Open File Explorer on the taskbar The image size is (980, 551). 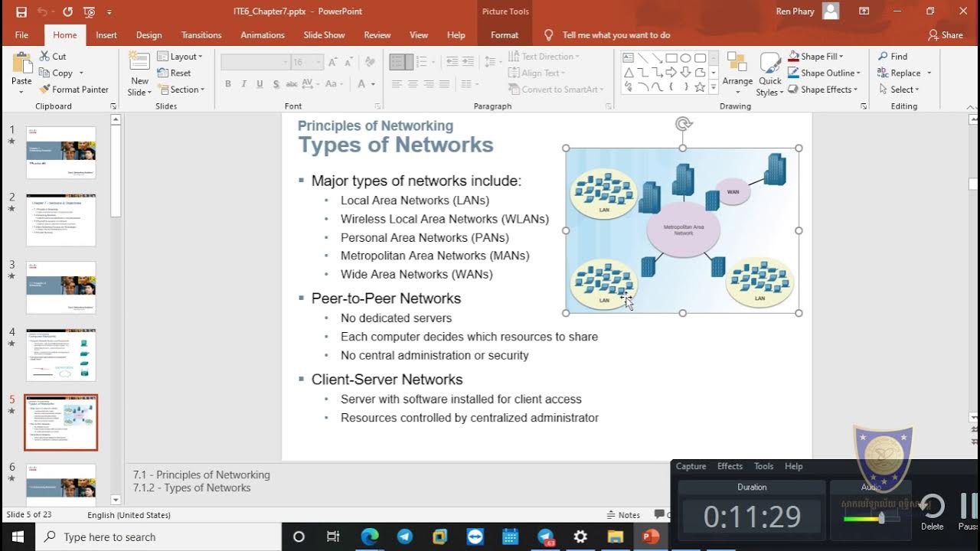tap(616, 536)
